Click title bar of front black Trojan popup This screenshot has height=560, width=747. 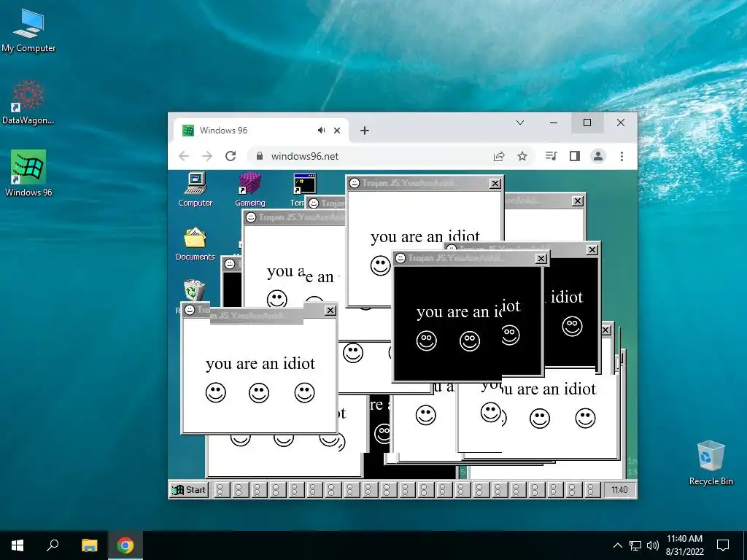[x=470, y=258]
